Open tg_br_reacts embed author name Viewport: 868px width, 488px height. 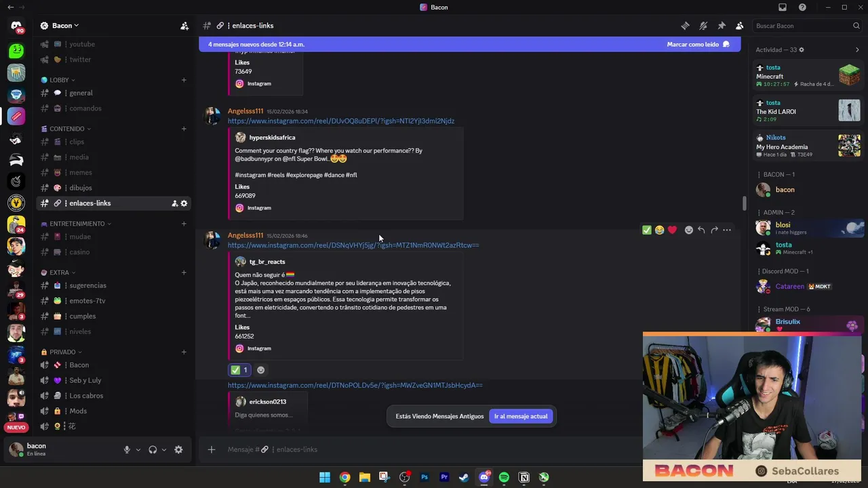point(267,262)
